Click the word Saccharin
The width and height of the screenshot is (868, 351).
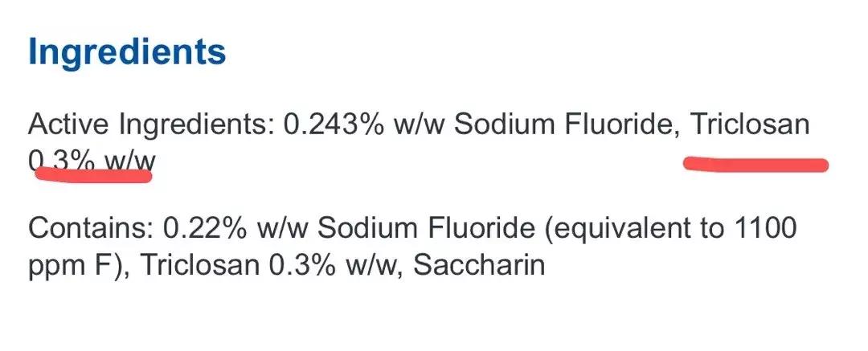479,265
